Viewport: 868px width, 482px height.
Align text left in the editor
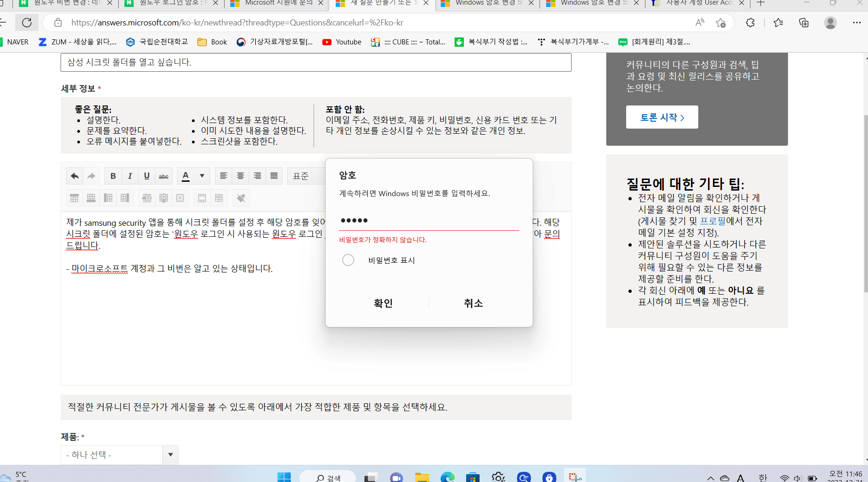coord(223,176)
